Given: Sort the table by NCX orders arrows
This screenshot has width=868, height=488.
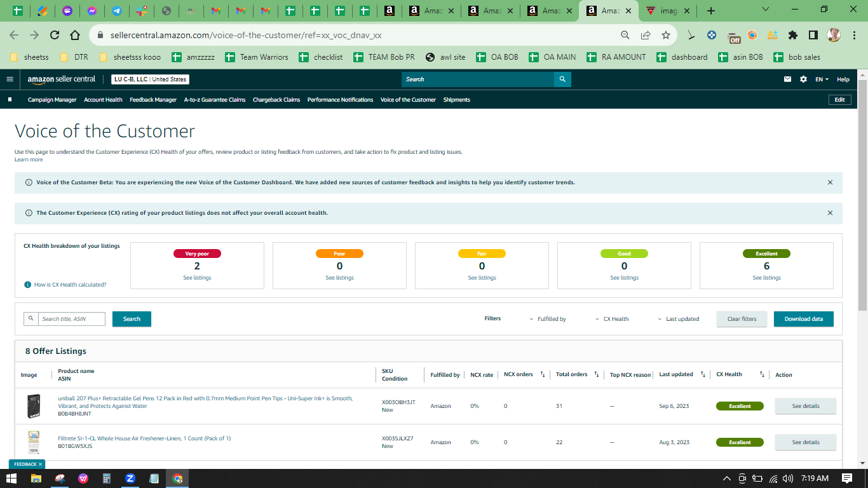Looking at the screenshot, I should tap(543, 375).
